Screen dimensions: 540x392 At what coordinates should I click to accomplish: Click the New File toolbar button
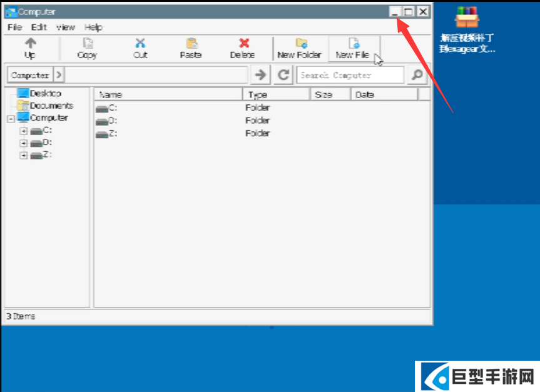(353, 48)
